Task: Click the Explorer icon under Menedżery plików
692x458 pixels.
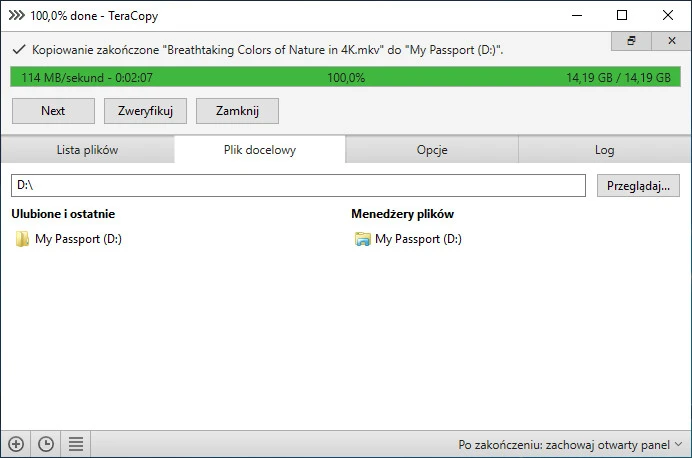Action: [362, 239]
